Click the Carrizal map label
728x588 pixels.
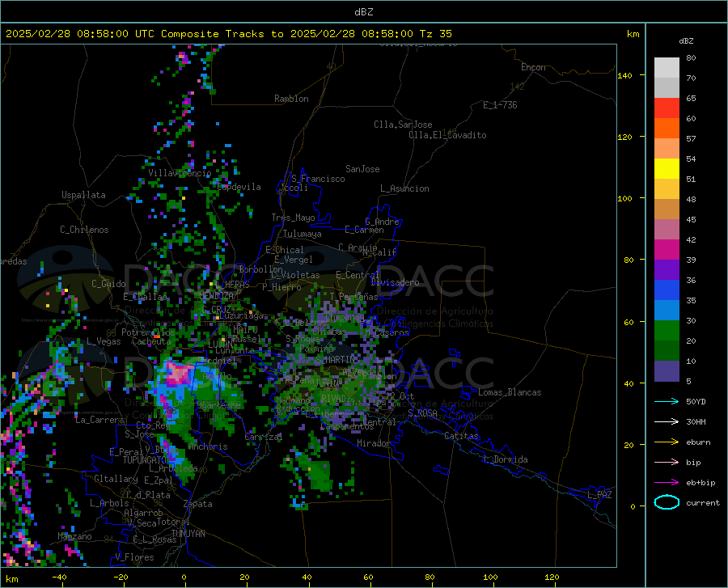263,437
